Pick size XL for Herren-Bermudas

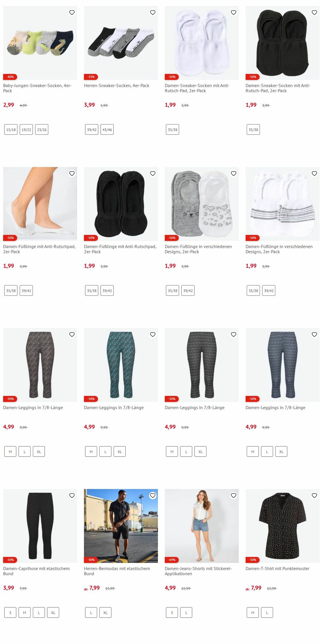[105, 612]
